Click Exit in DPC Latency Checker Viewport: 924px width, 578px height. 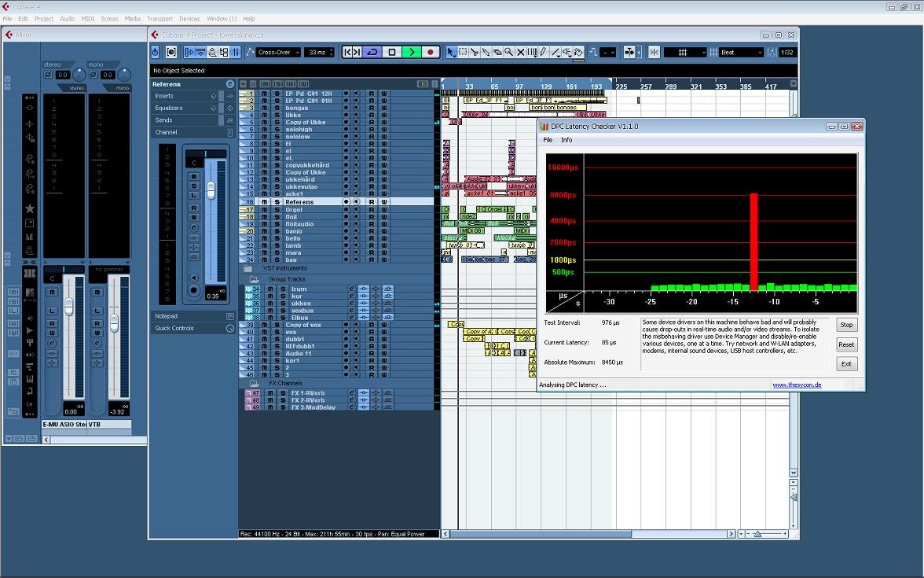(x=846, y=364)
